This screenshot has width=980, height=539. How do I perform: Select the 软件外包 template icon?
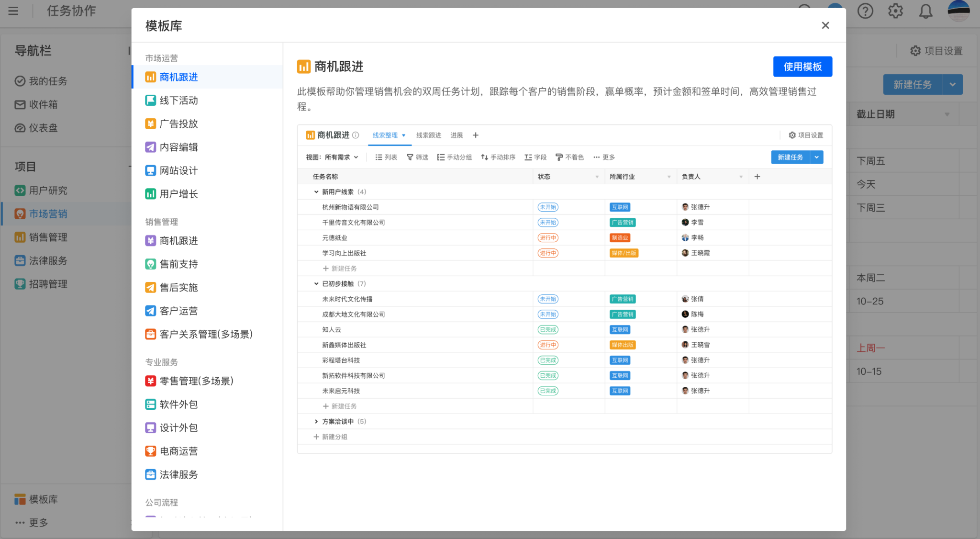tap(150, 404)
